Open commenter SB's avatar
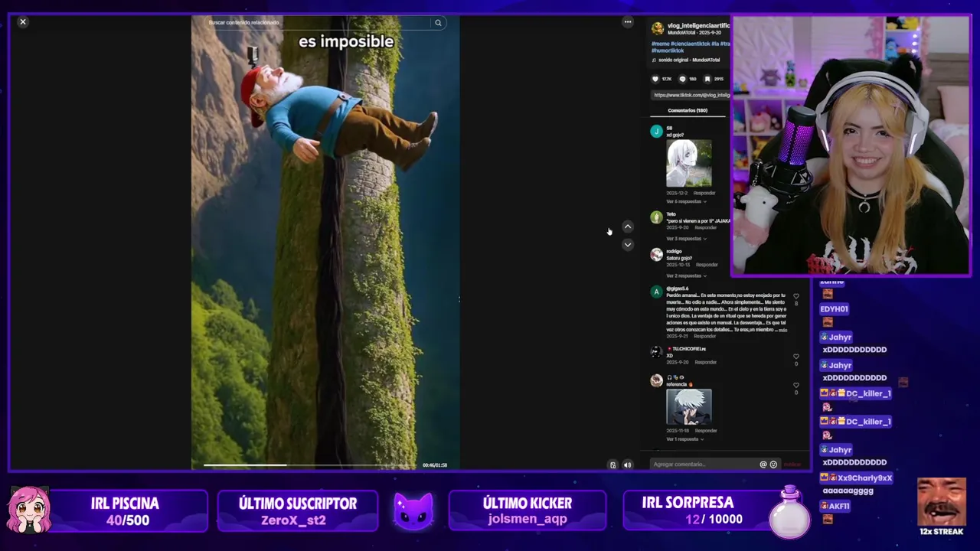Viewport: 980px width, 551px height. tap(656, 132)
